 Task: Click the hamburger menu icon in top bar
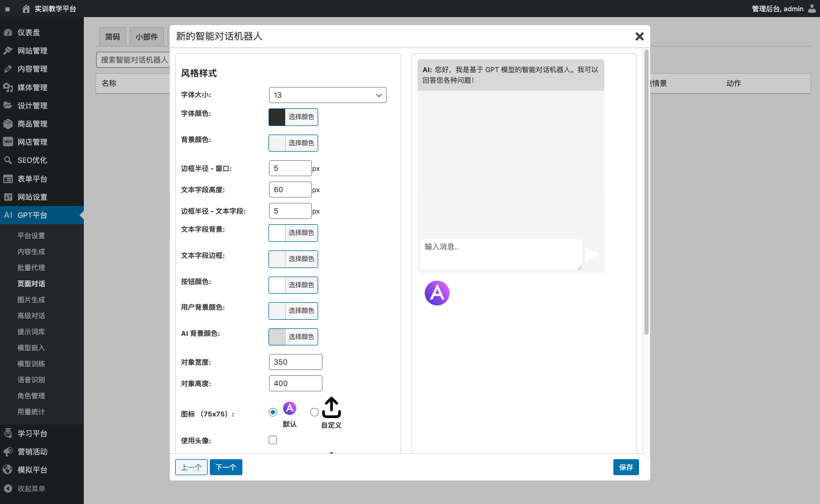click(x=7, y=9)
